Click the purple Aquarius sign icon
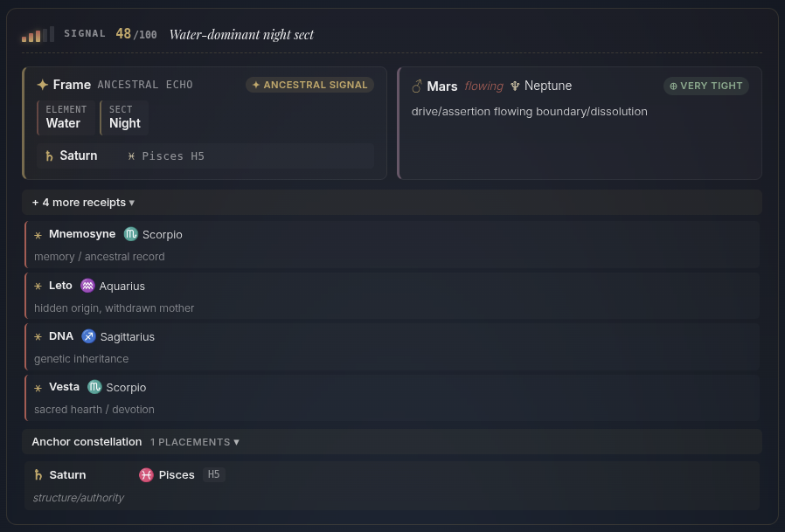This screenshot has height=532, width=785. coord(87,286)
